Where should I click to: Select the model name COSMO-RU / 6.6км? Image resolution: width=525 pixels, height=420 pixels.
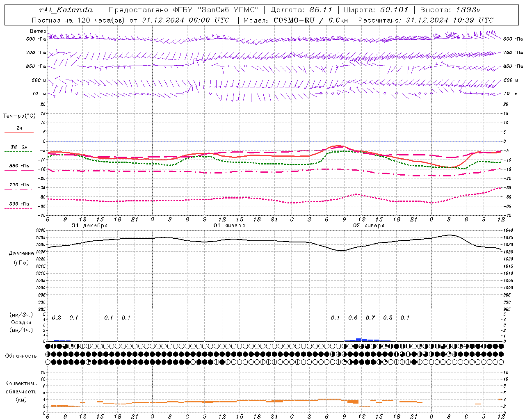[311, 20]
